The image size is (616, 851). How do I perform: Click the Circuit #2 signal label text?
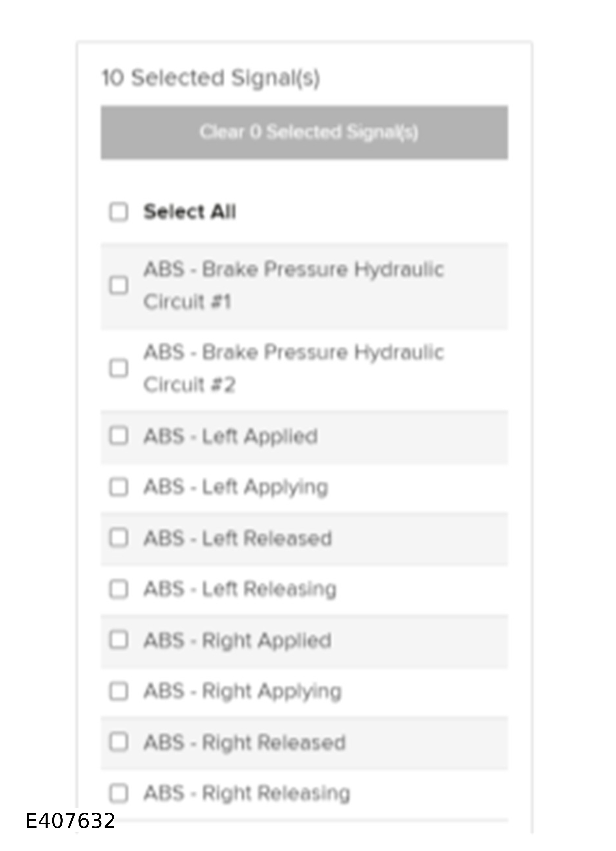(x=294, y=368)
